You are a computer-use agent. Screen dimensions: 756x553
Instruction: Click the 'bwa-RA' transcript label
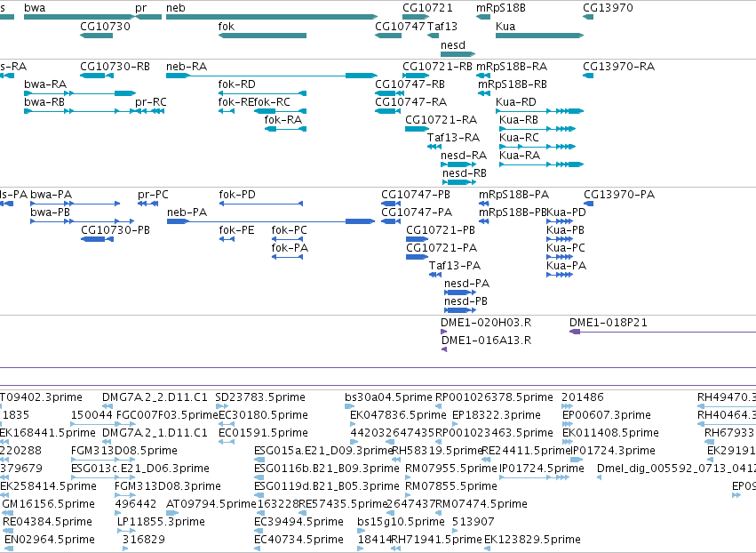click(x=45, y=84)
